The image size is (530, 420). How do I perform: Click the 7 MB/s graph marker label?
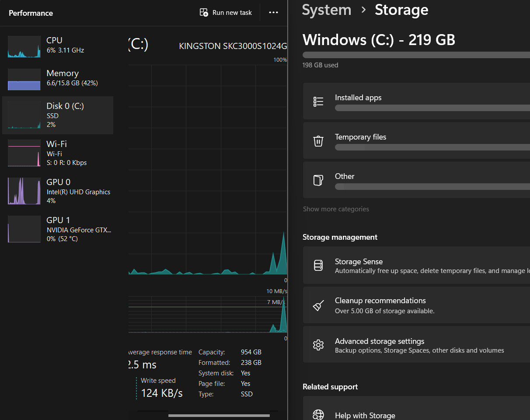tap(276, 302)
